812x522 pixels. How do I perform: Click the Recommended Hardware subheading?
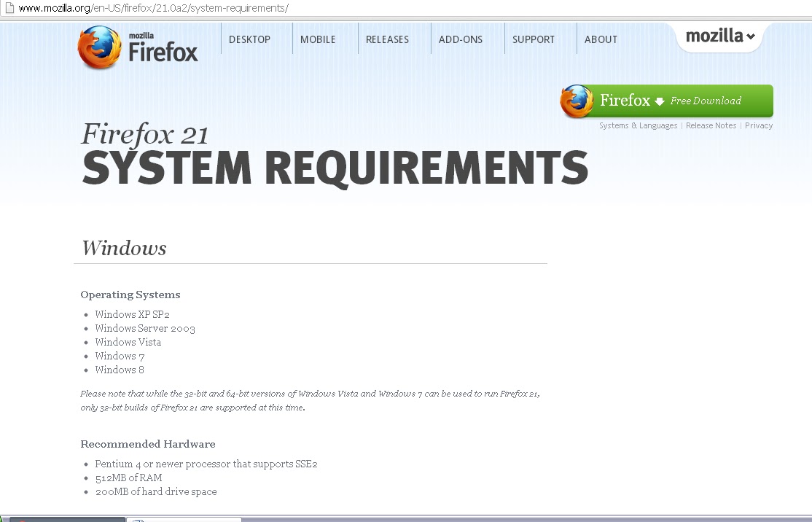[147, 444]
